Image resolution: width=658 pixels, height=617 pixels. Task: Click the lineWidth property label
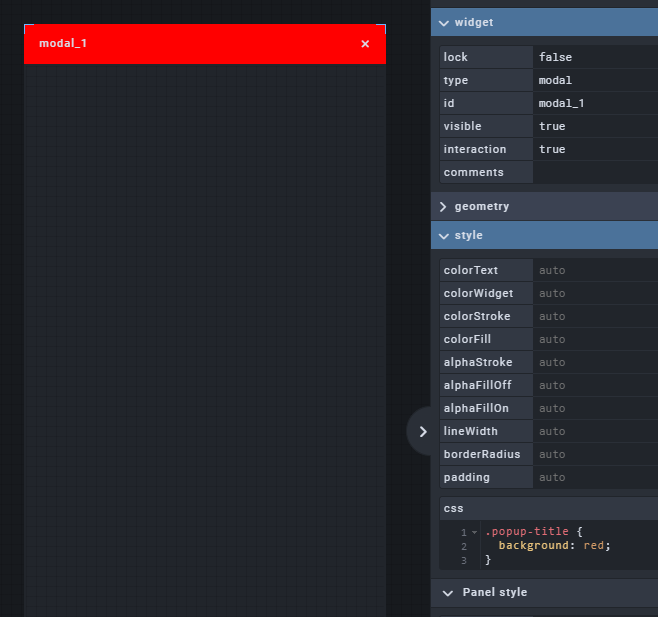tap(486, 431)
